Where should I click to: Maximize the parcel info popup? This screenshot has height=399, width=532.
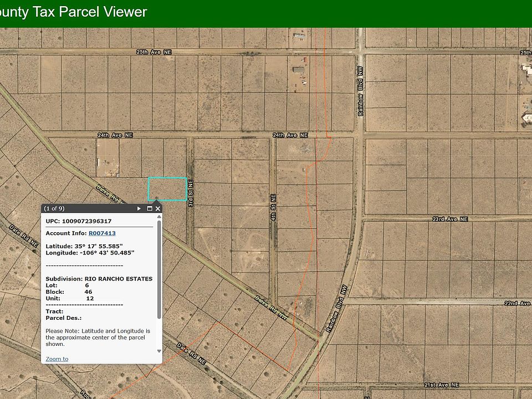(x=149, y=208)
